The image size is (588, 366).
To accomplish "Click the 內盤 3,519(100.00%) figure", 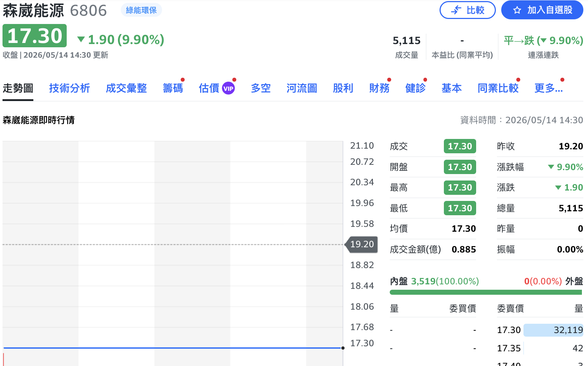I will 445,281.
